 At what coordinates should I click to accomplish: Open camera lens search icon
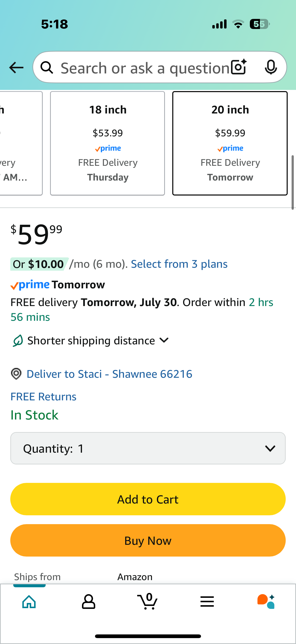[x=239, y=67]
